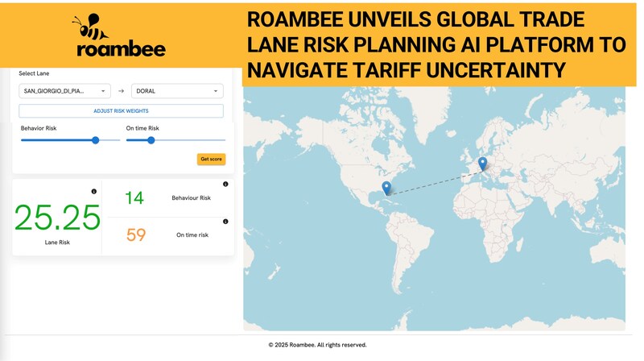
Task: Click the Behavior Risk slider handle
Action: (x=95, y=140)
